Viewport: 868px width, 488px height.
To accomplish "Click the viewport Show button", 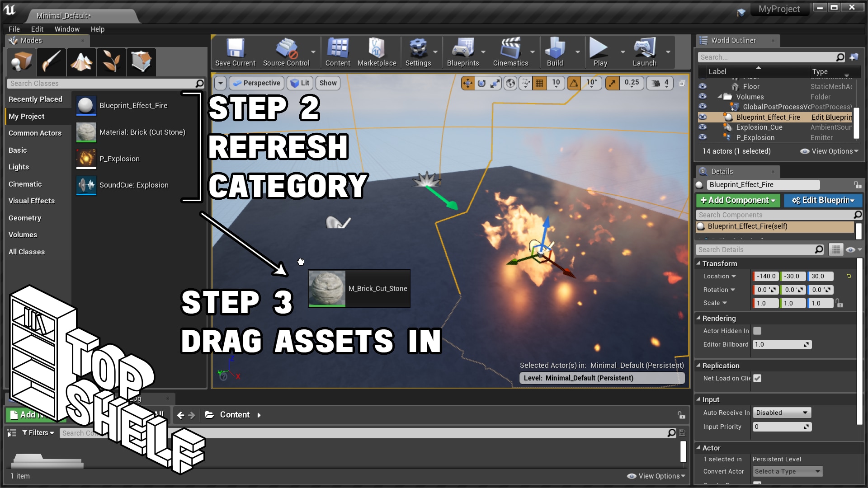I will (328, 83).
